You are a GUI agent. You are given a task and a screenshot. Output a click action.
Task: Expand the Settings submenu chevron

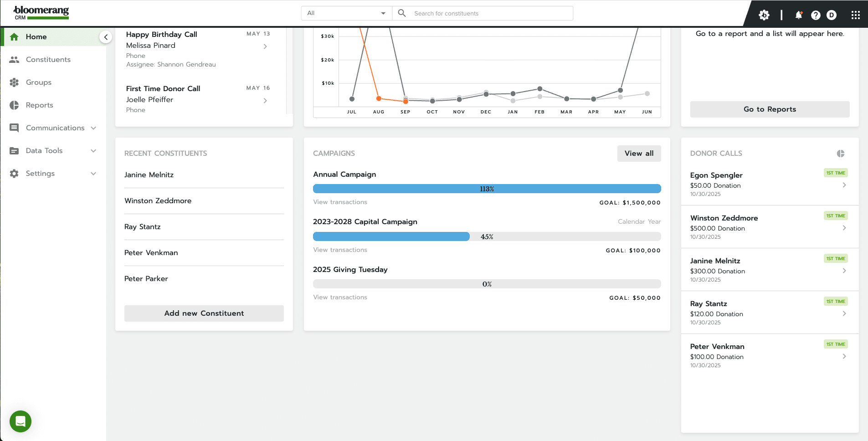click(93, 173)
